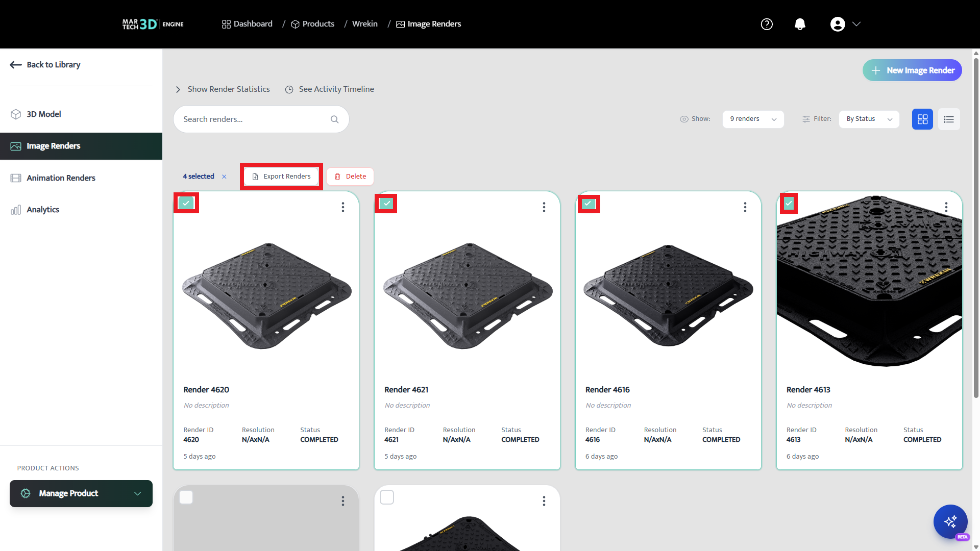
Task: Switch to grid view
Action: pos(922,119)
